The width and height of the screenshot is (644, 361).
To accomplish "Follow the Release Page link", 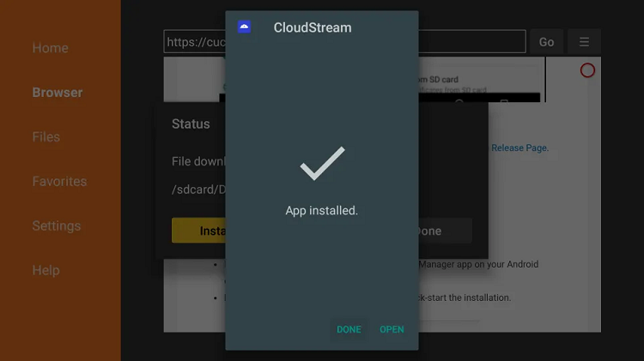I will click(x=520, y=147).
